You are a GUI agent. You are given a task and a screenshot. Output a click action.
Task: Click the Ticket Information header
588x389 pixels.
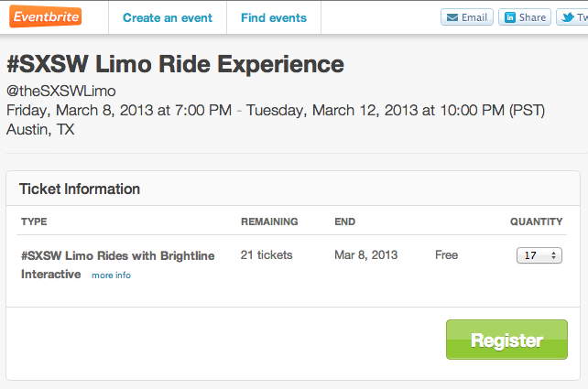pyautogui.click(x=80, y=189)
